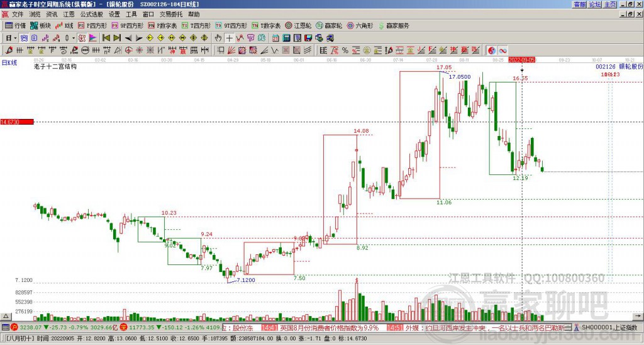Click the 老子十二宫结构 chart label
The height and width of the screenshot is (345, 644).
pos(55,66)
